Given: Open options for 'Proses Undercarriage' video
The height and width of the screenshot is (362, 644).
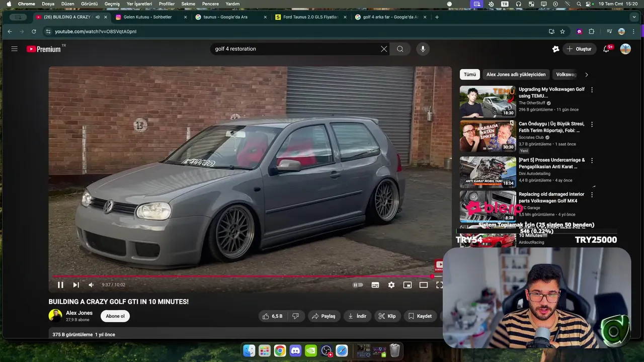Looking at the screenshot, I should tap(592, 160).
